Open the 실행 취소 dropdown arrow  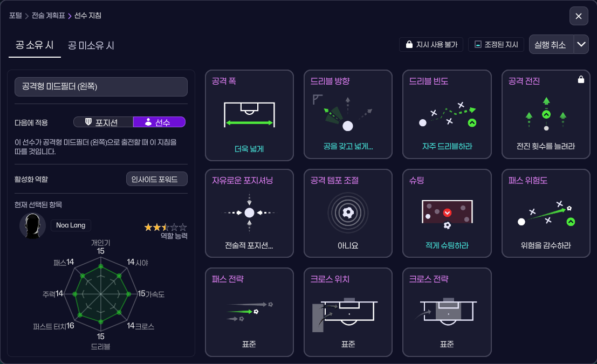[x=581, y=44]
